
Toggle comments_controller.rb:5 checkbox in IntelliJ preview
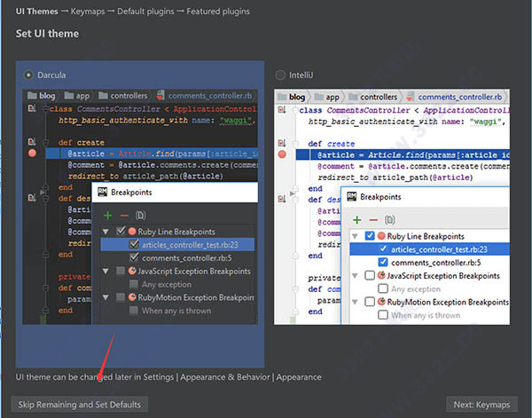click(x=383, y=262)
